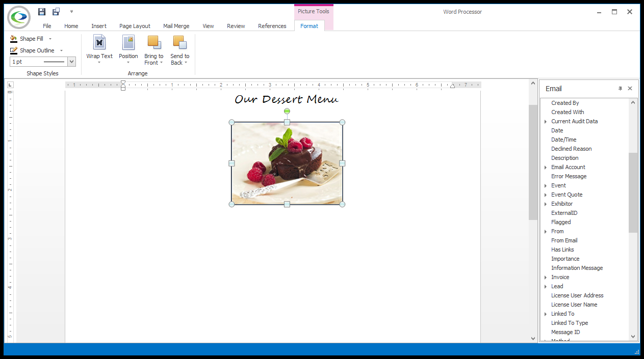Switch to the Insert tab

pyautogui.click(x=99, y=26)
